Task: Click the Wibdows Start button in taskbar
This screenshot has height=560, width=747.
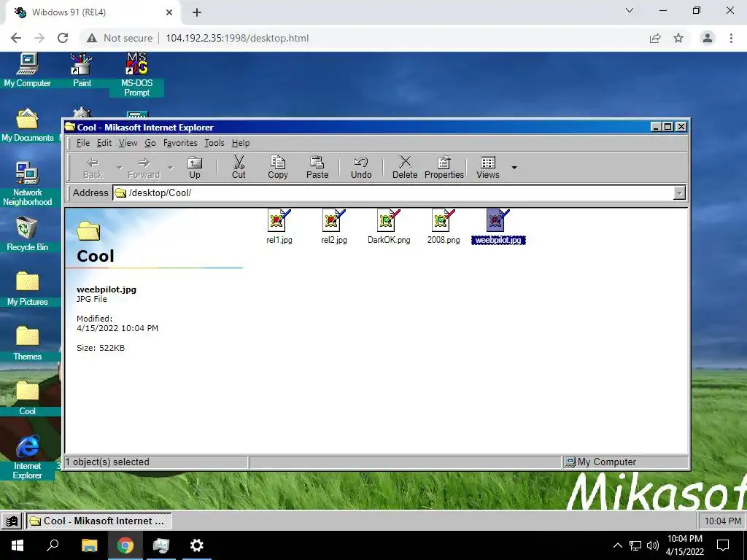Action: 12,521
